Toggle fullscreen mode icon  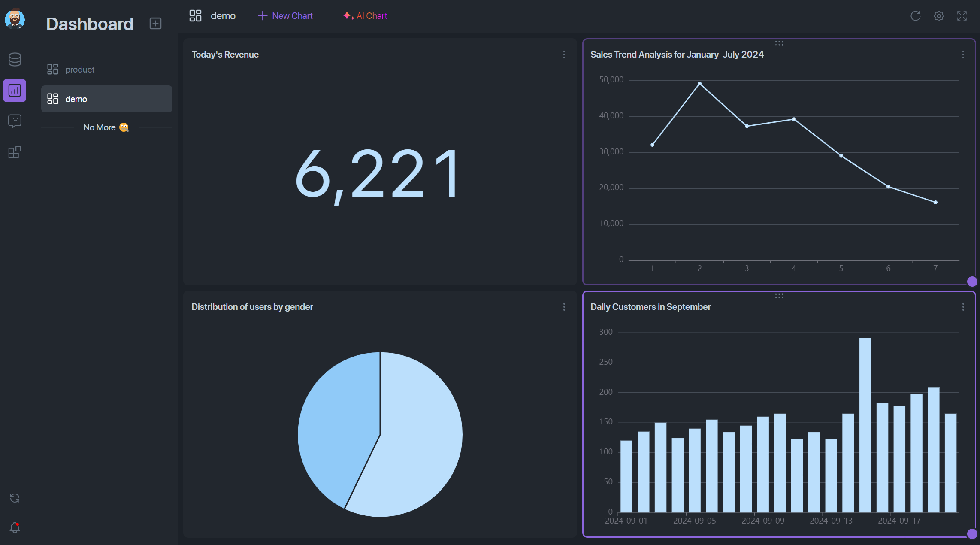point(962,16)
